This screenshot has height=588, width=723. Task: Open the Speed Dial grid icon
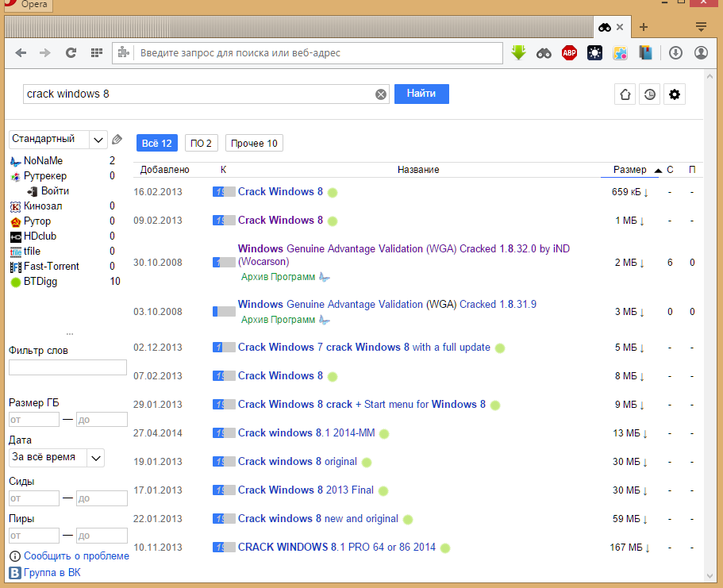pyautogui.click(x=96, y=53)
